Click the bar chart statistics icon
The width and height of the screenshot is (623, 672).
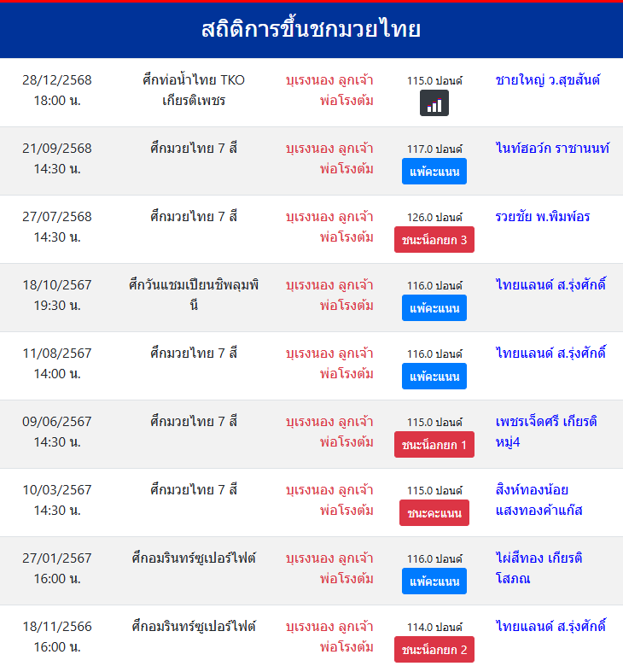pos(434,103)
